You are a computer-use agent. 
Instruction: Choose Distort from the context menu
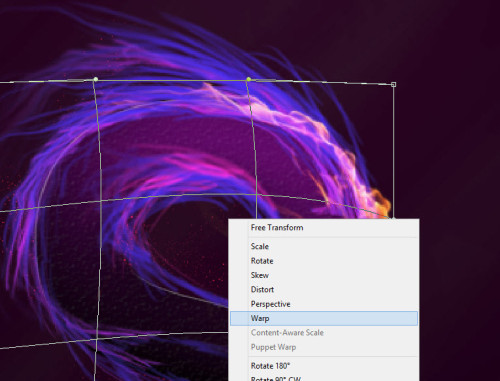(x=324, y=289)
